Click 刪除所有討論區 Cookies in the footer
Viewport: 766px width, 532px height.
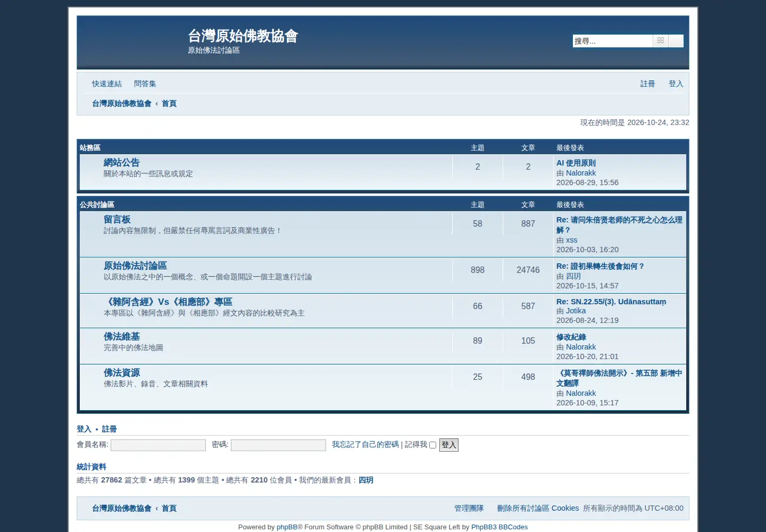pyautogui.click(x=538, y=508)
